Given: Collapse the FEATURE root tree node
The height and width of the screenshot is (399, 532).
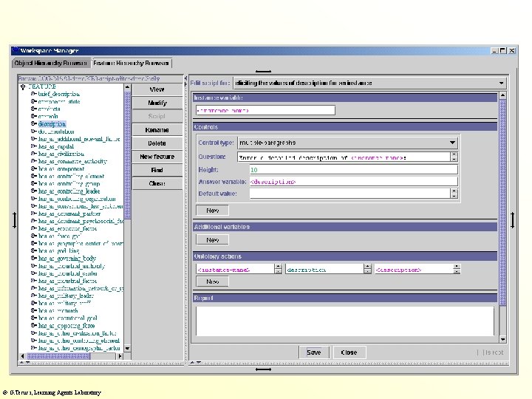Looking at the screenshot, I should click(x=24, y=86).
